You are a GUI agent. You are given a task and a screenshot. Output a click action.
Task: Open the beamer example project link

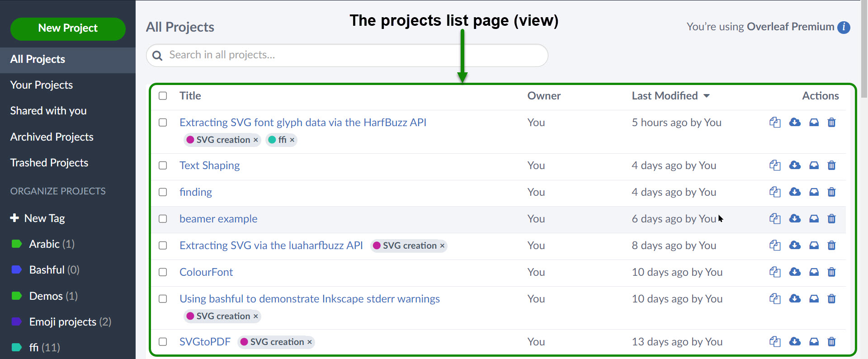click(x=218, y=219)
